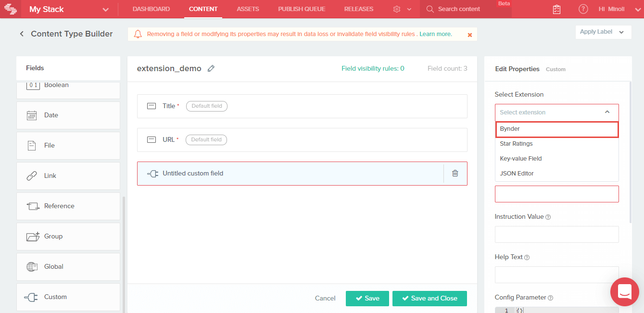Open the Apply Label dropdown

[x=603, y=32]
